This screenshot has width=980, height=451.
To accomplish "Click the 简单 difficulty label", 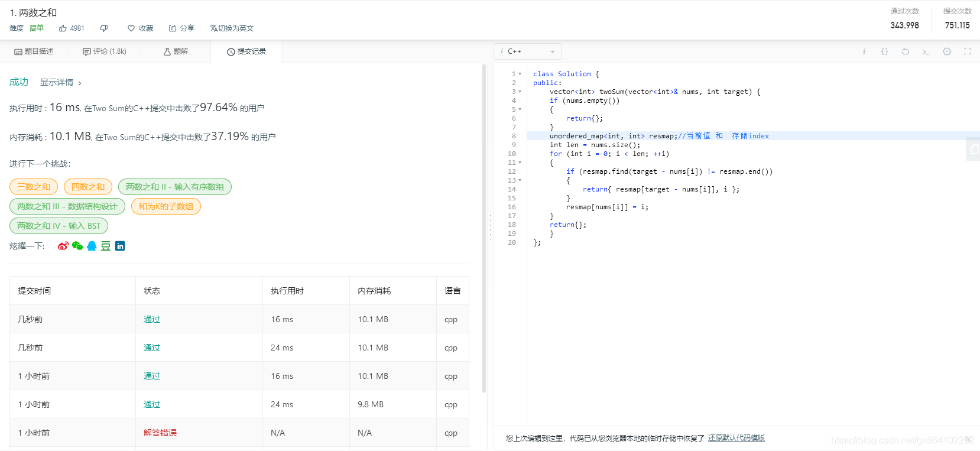I will [37, 28].
